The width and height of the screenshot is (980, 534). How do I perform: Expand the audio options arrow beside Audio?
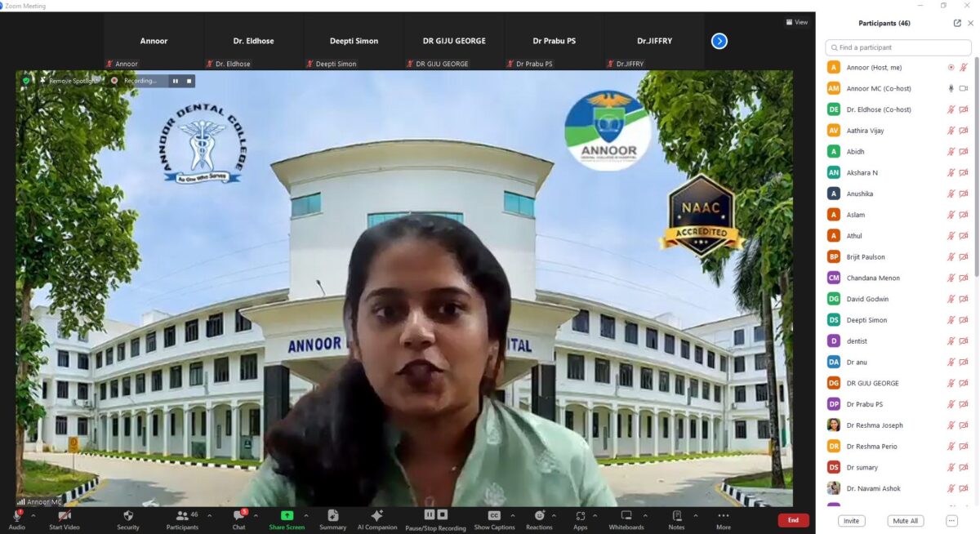pyautogui.click(x=33, y=515)
